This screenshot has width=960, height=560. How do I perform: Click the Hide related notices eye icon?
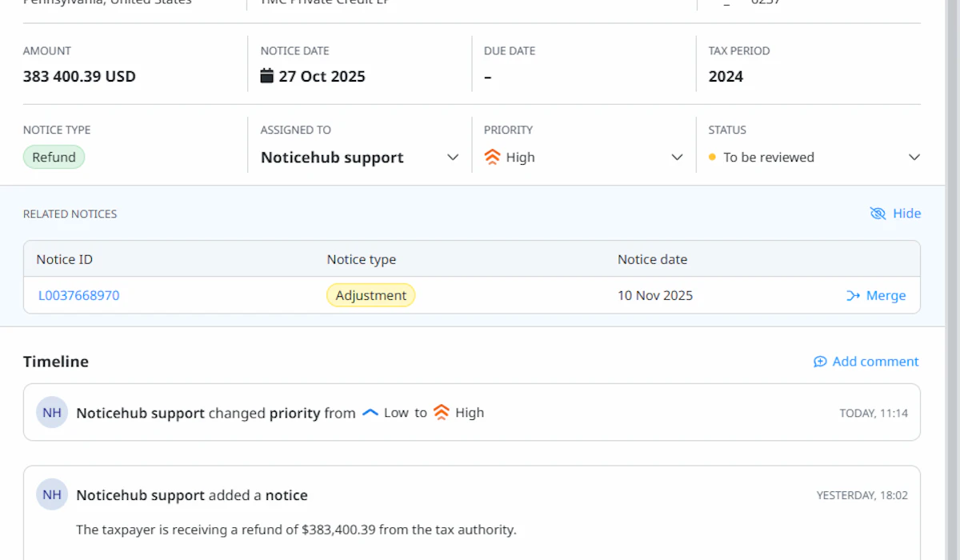878,214
